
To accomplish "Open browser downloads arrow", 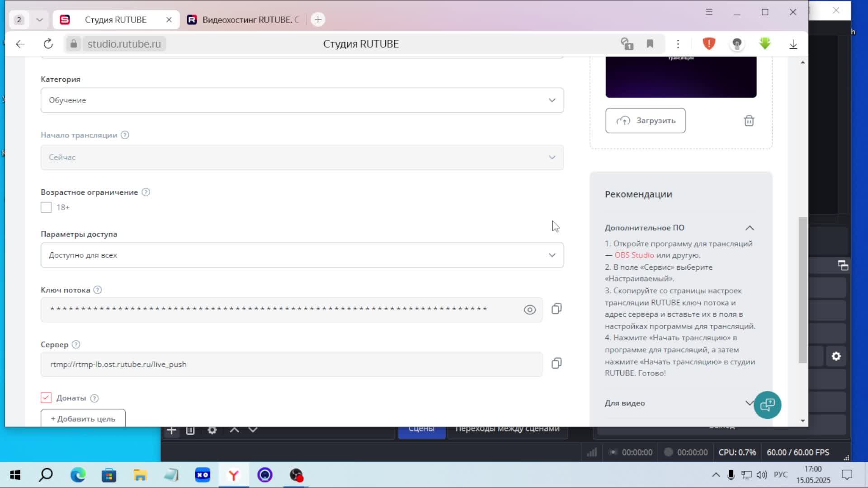I will tap(793, 44).
